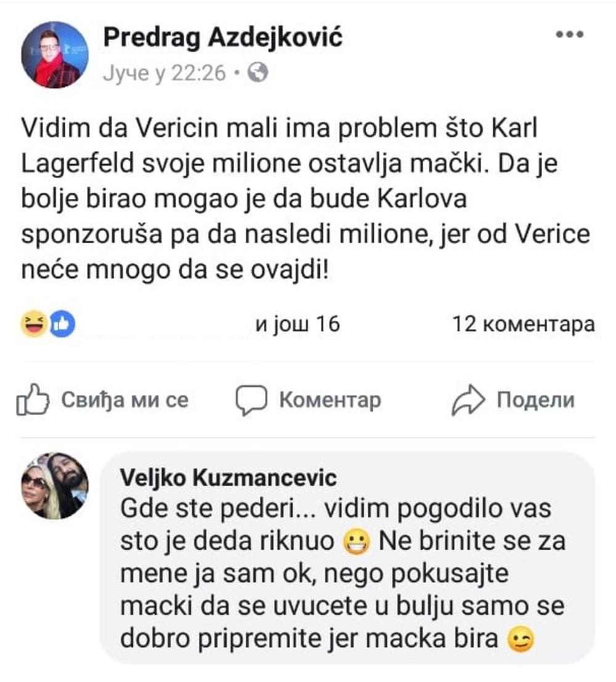Click the grinning emoji in the comment

point(359,543)
